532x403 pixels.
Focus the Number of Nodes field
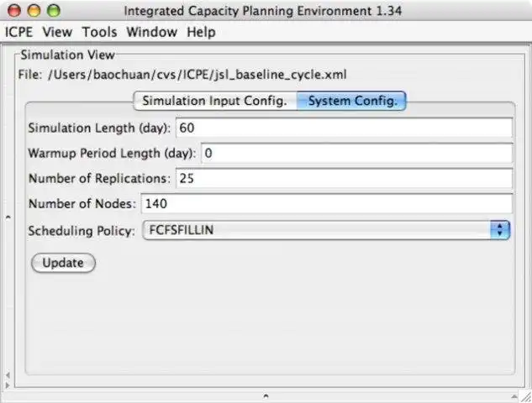click(x=325, y=204)
